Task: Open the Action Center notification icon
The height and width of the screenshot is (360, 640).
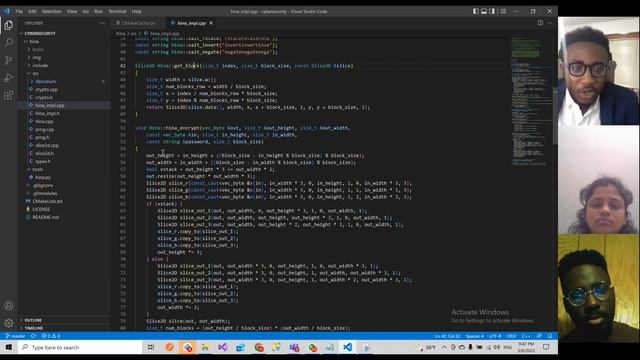Action: (546, 347)
